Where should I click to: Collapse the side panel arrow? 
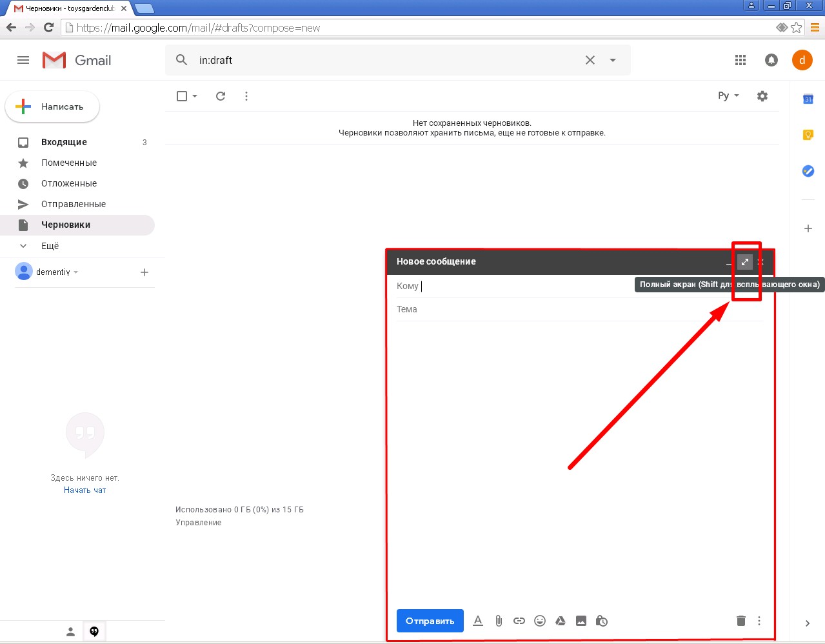(x=808, y=623)
